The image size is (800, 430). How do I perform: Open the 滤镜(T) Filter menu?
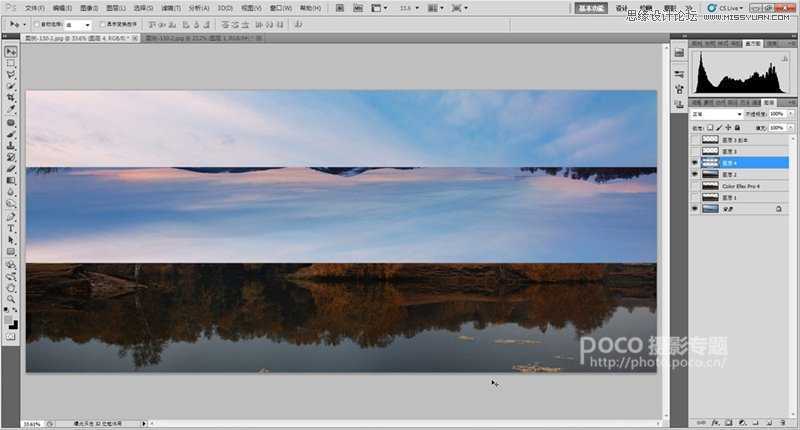171,8
